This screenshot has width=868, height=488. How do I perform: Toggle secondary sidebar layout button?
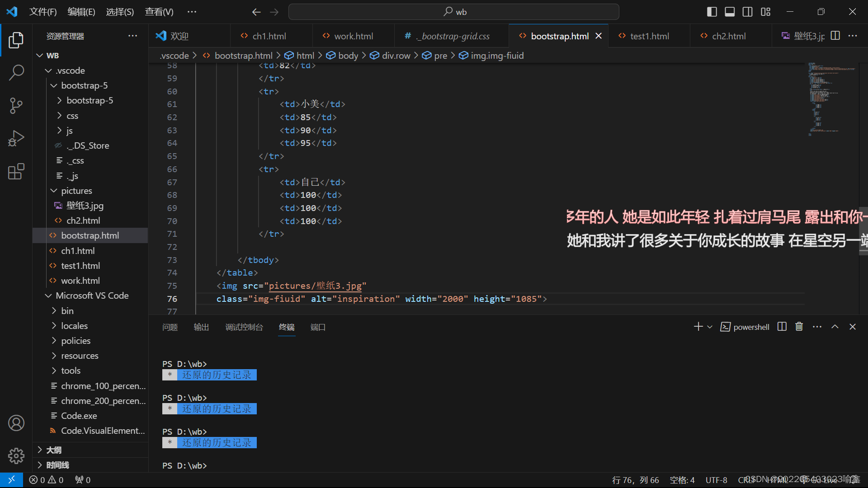[x=748, y=12]
